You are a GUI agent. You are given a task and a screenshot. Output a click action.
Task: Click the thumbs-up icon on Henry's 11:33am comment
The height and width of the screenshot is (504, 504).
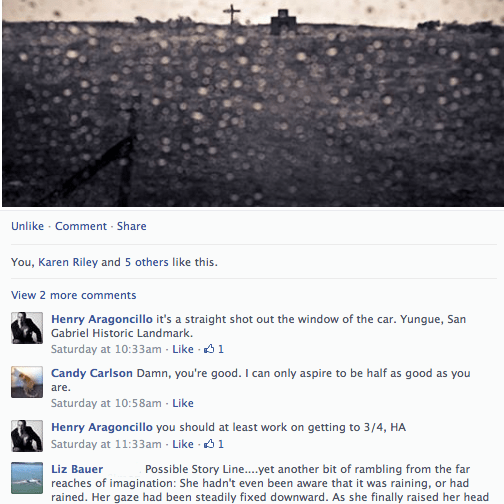pos(209,444)
